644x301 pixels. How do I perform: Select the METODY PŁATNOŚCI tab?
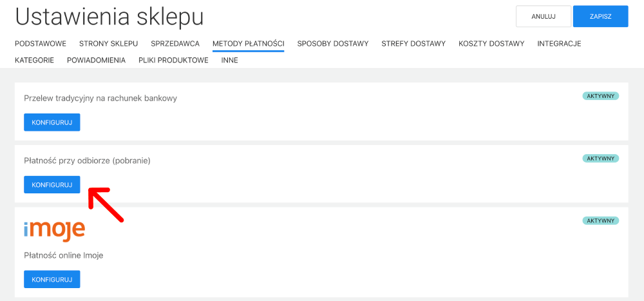click(249, 44)
